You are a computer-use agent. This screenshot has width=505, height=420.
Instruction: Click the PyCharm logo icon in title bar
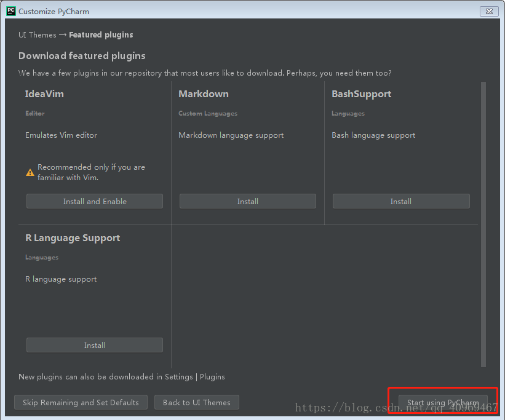pyautogui.click(x=10, y=11)
